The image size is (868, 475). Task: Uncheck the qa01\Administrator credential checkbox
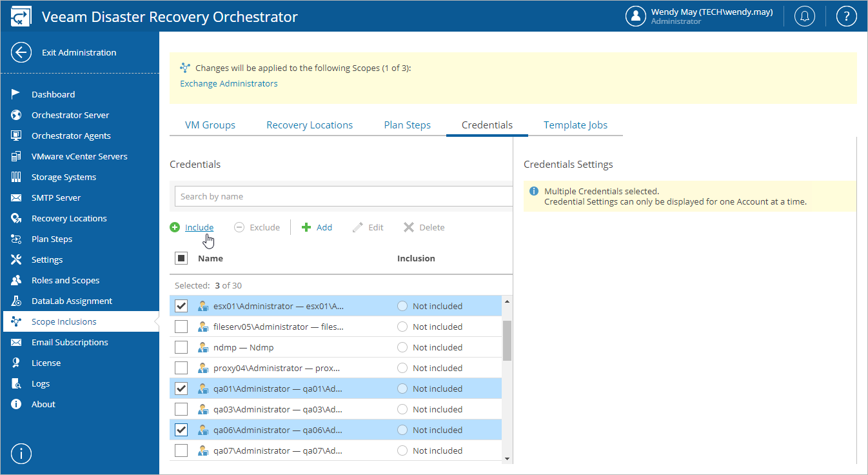(181, 389)
